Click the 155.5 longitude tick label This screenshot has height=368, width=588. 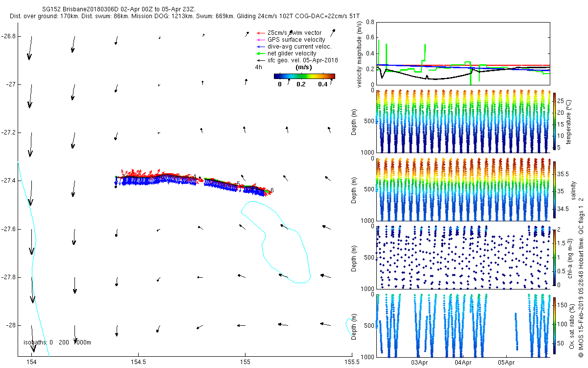352,362
